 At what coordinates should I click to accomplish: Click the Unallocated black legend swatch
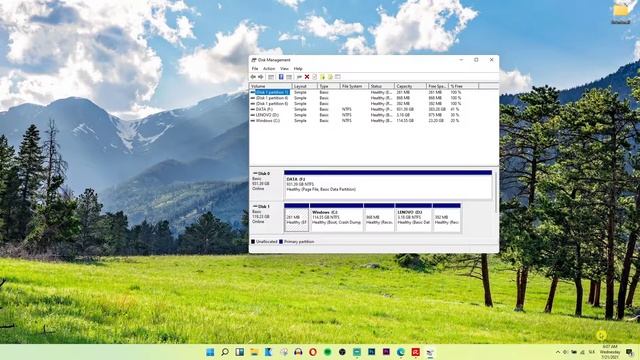[x=253, y=242]
